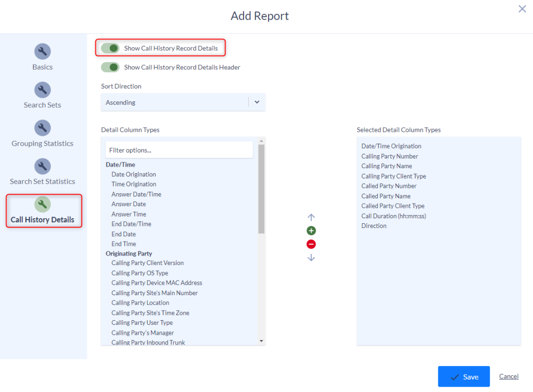Screen dimensions: 533x392
Task: Select Called Party Client Type in selected columns
Action: pos(393,206)
